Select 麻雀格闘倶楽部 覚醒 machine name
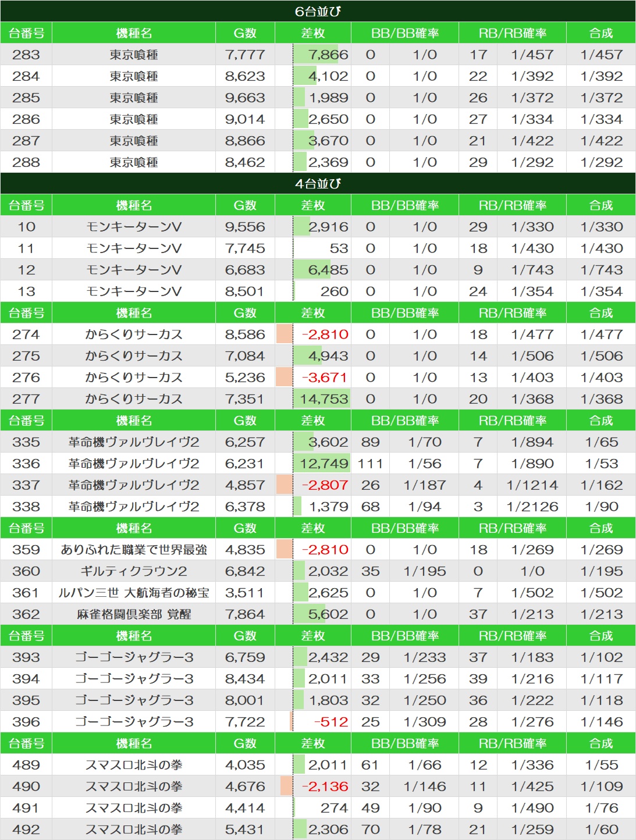 134,614
